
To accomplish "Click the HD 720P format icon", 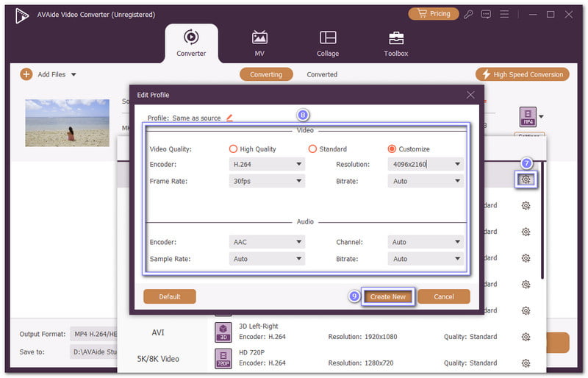I will [223, 358].
